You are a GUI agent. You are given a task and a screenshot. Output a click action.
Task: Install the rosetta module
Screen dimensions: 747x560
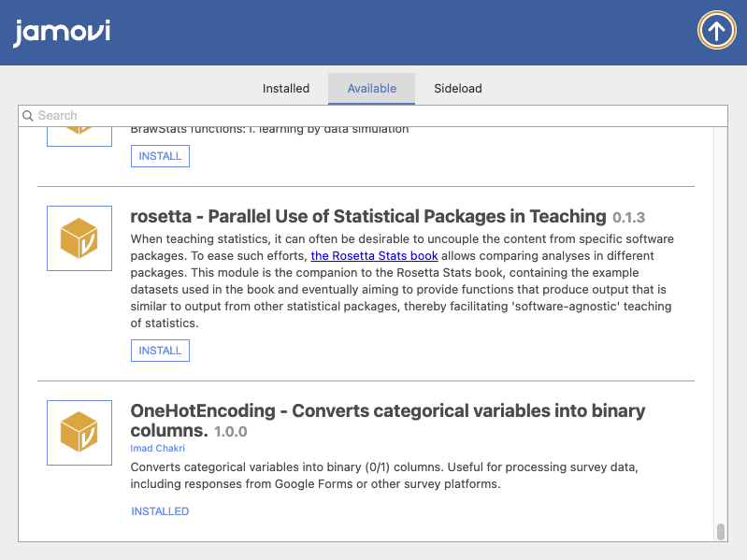(160, 351)
